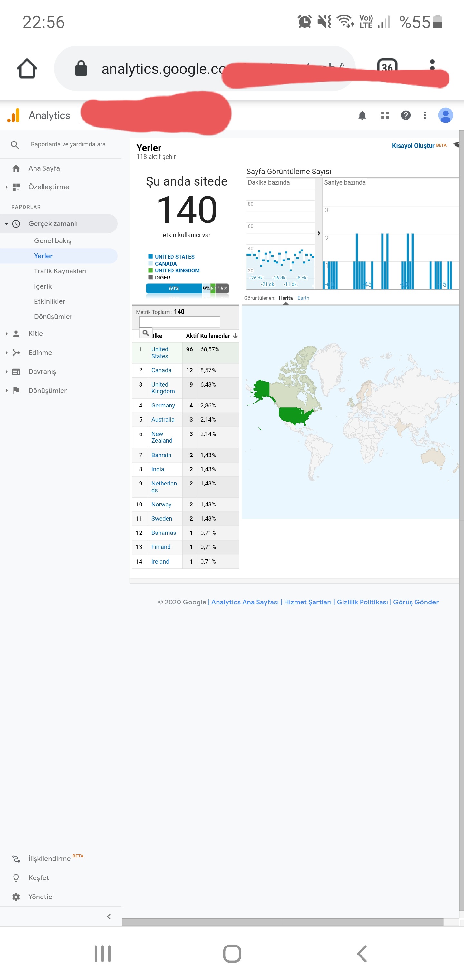
Task: Collapse the sidebar with the chevron
Action: point(109,916)
